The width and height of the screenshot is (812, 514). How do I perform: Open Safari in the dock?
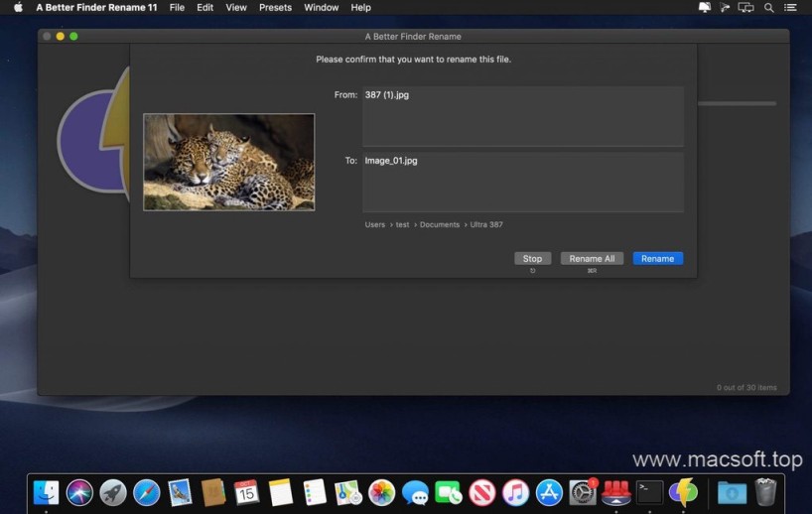click(147, 491)
